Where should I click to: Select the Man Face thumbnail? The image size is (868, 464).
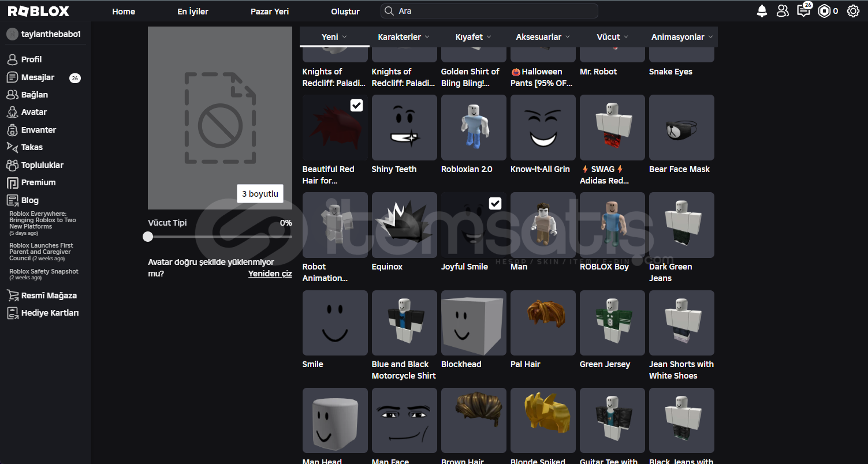(x=404, y=421)
